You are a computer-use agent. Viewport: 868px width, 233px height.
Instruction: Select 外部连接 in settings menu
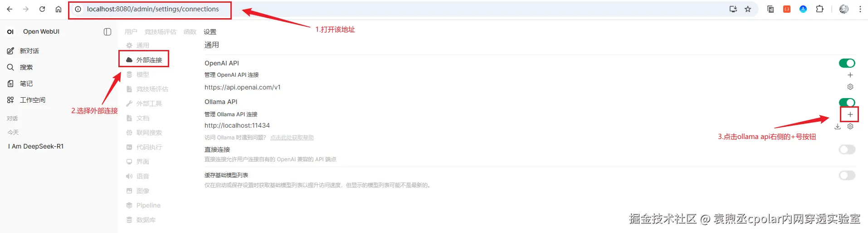[x=144, y=59]
